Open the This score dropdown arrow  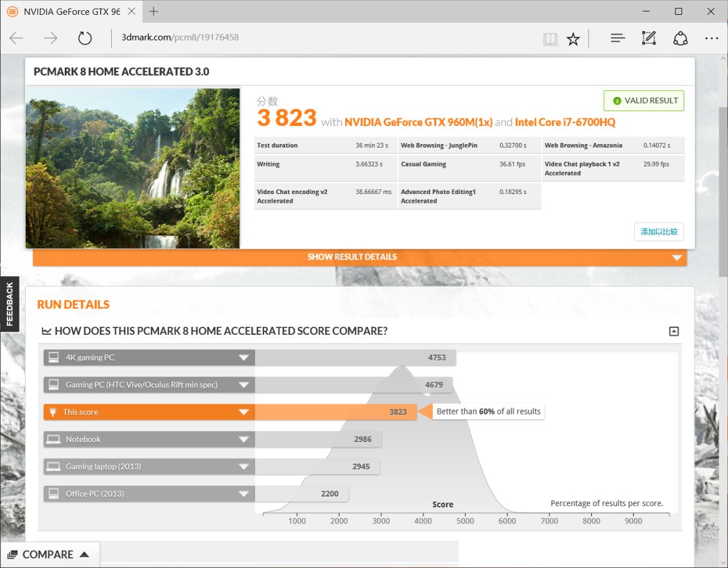pos(243,412)
